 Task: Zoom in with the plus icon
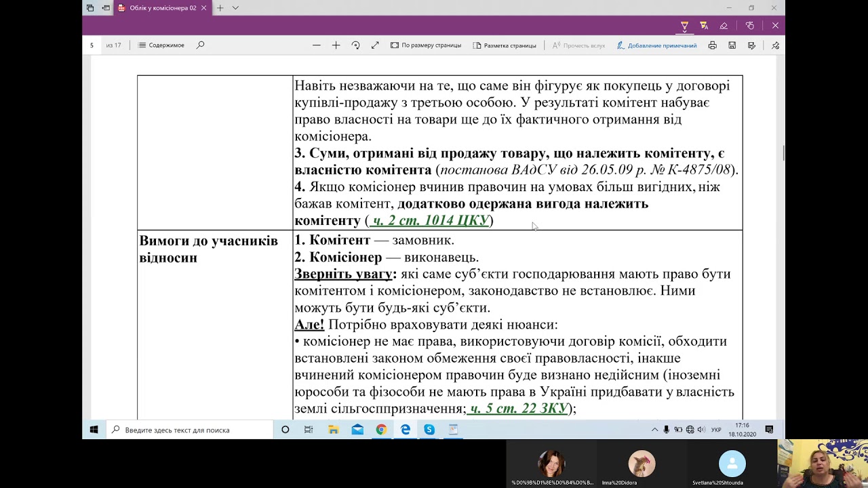click(x=336, y=45)
